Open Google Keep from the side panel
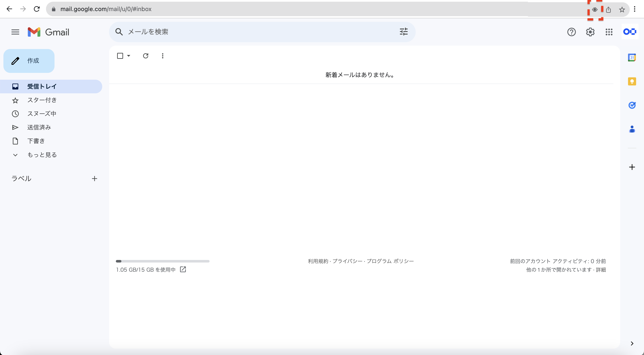 point(632,81)
